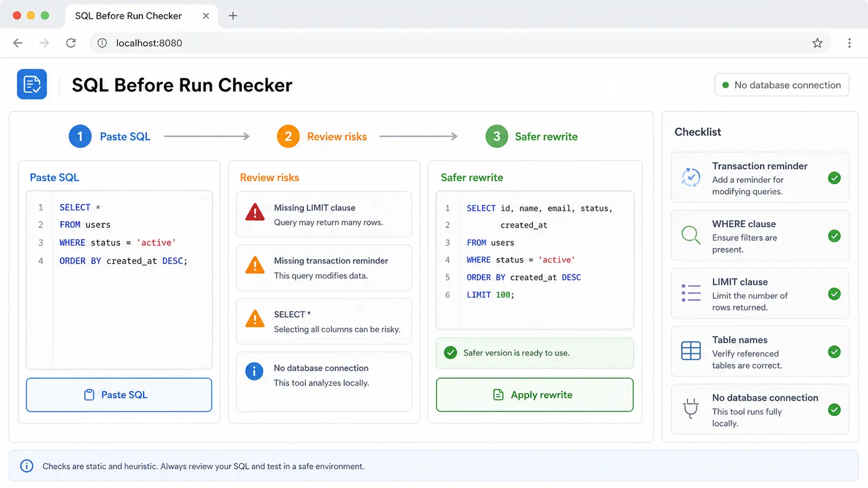Screen dimensions: 868x488
Task: Click the 'Checklist' heading
Action: [698, 132]
